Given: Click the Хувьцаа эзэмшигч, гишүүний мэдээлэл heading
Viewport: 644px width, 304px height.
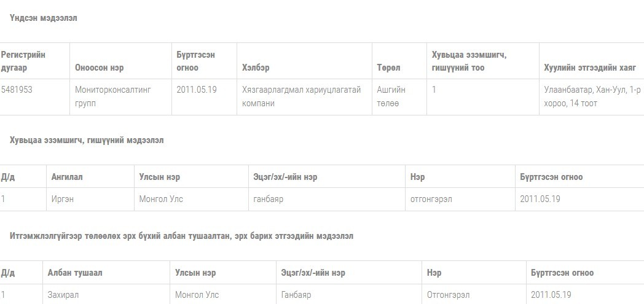Looking at the screenshot, I should pos(87,140).
